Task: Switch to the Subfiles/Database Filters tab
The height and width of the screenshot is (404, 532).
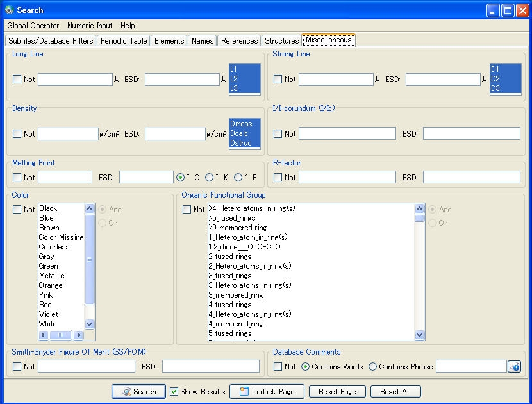Action: [51, 41]
